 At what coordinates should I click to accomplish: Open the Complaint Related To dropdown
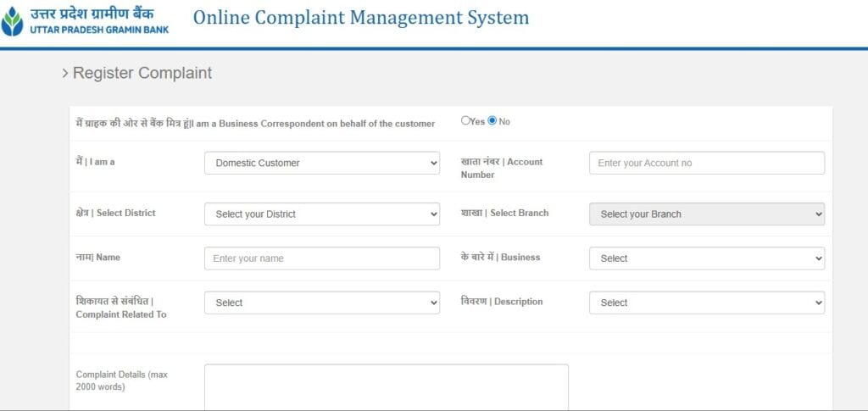pyautogui.click(x=322, y=303)
